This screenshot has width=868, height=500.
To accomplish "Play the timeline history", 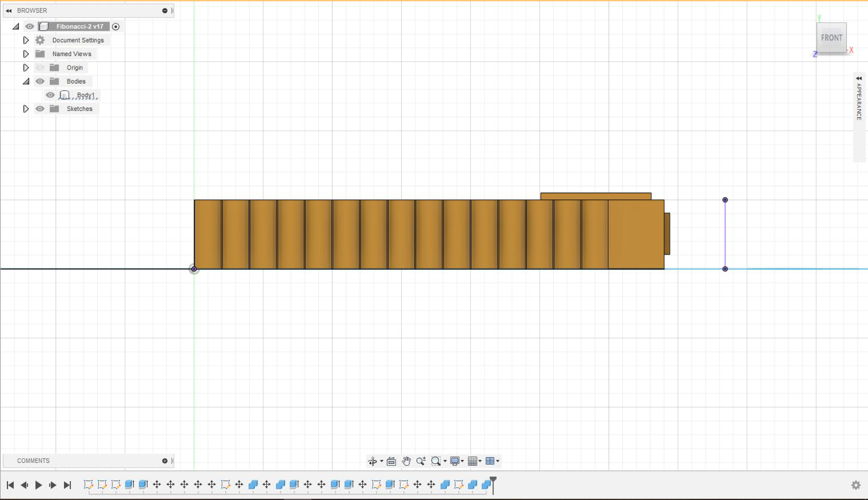I will tap(38, 485).
